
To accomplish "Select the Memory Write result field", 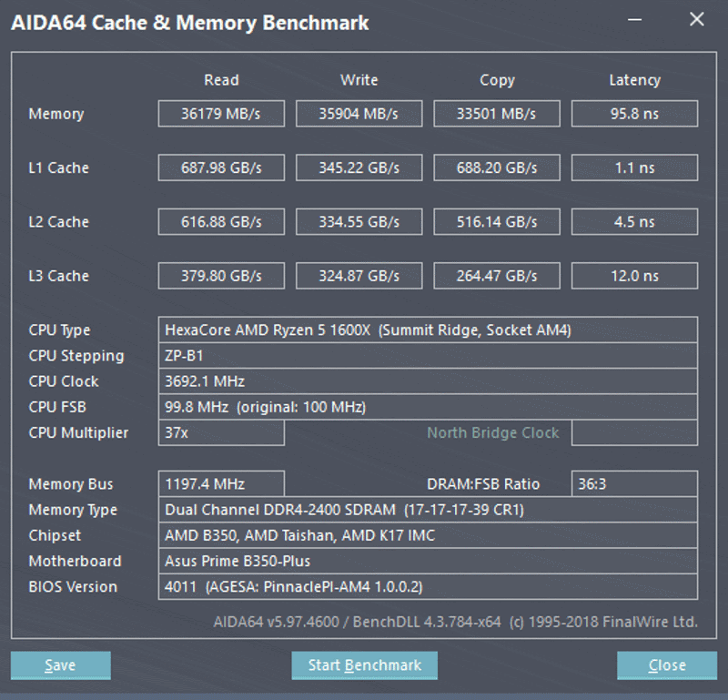I will point(359,113).
